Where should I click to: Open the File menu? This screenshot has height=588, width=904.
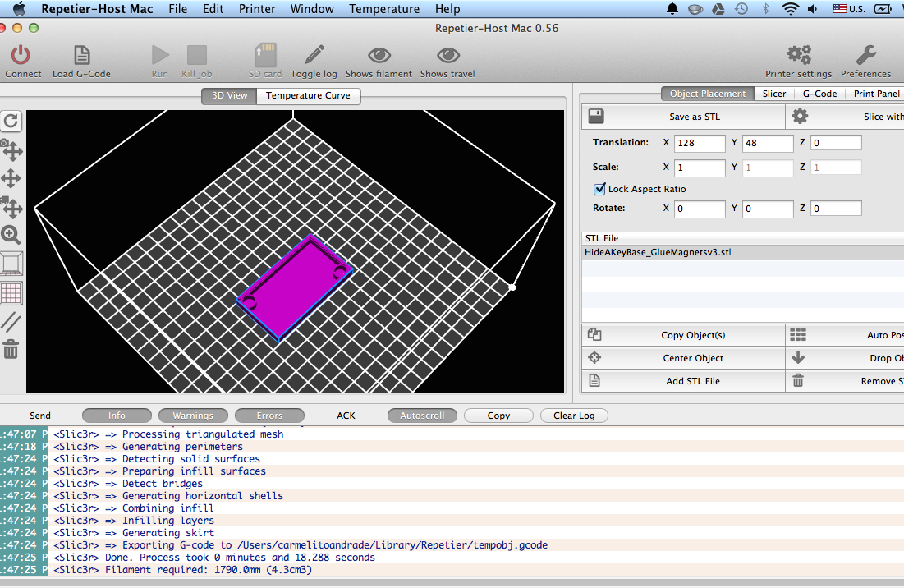[177, 9]
